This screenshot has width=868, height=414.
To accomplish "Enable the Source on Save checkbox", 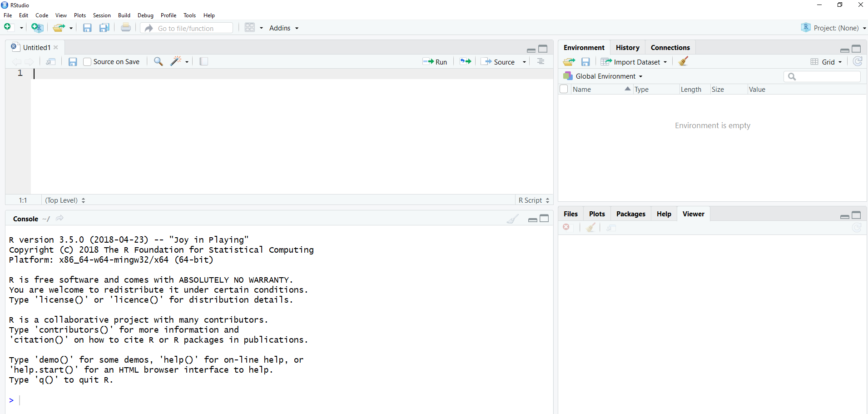I will pos(88,62).
